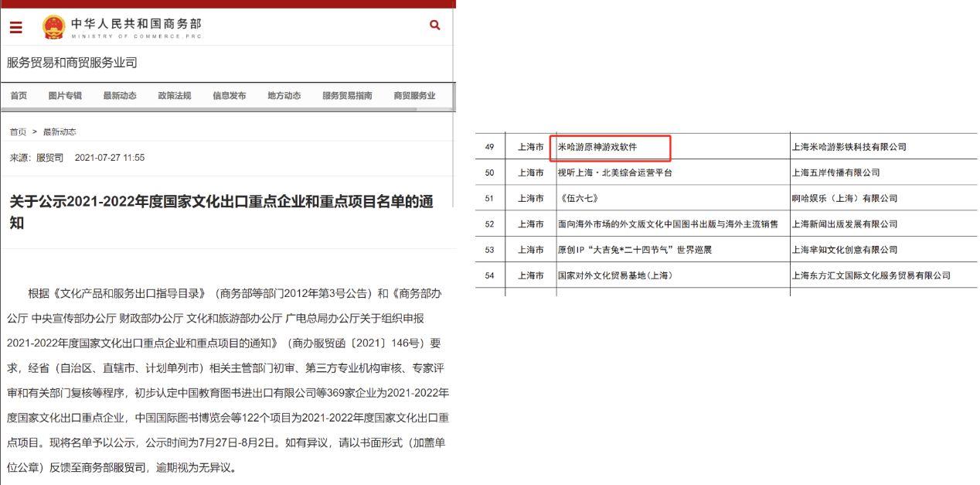The width and height of the screenshot is (980, 485).
Task: Select row 49 in the Shanghai list
Action: click(x=487, y=146)
